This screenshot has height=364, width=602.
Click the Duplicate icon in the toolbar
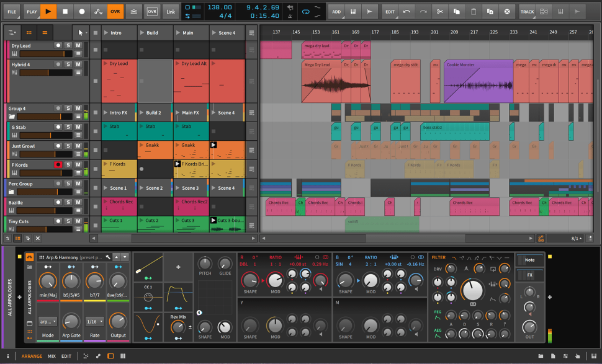[x=490, y=12]
